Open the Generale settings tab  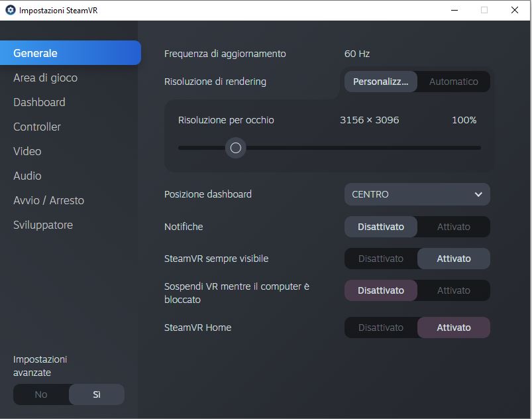pyautogui.click(x=70, y=53)
